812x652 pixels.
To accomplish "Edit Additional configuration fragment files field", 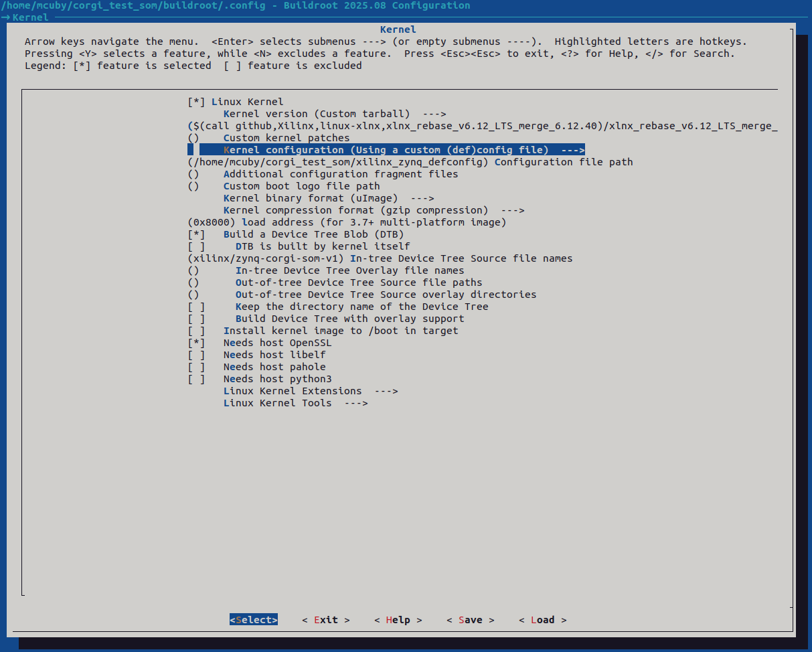I will (x=323, y=174).
